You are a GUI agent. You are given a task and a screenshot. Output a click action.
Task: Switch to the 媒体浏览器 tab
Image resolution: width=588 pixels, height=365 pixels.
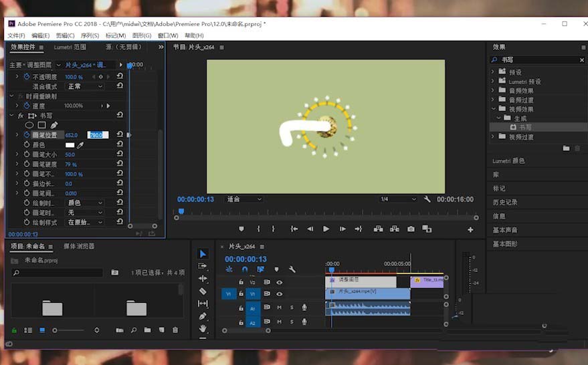pyautogui.click(x=79, y=247)
